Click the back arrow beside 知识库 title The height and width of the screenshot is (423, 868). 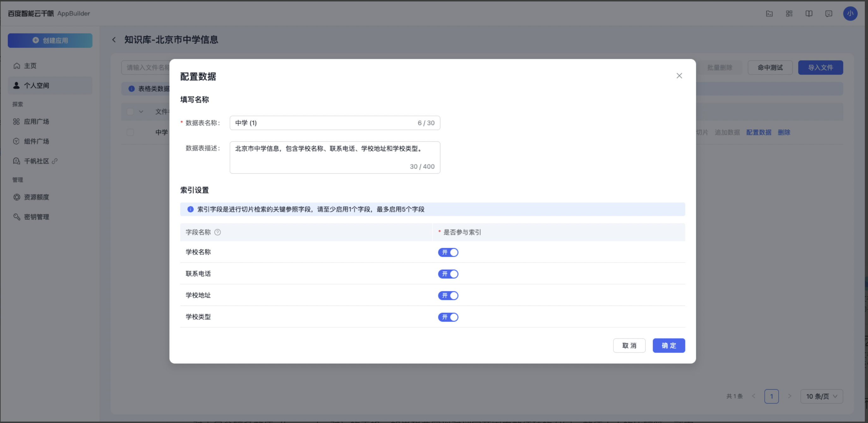point(114,40)
